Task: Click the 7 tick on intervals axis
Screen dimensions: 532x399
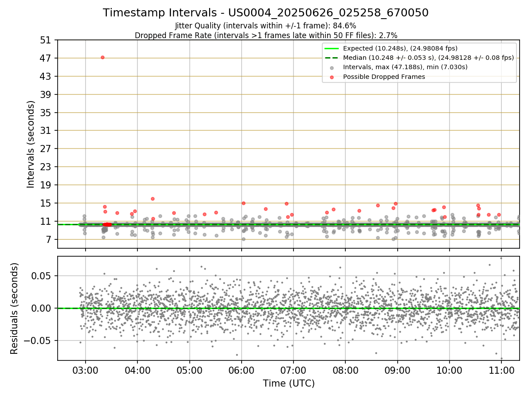Action: [50, 240]
